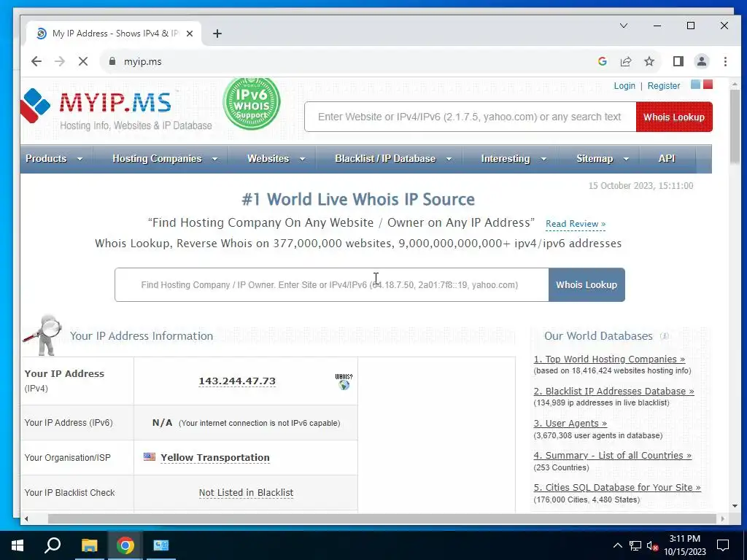View site info via the padlock icon

click(112, 61)
